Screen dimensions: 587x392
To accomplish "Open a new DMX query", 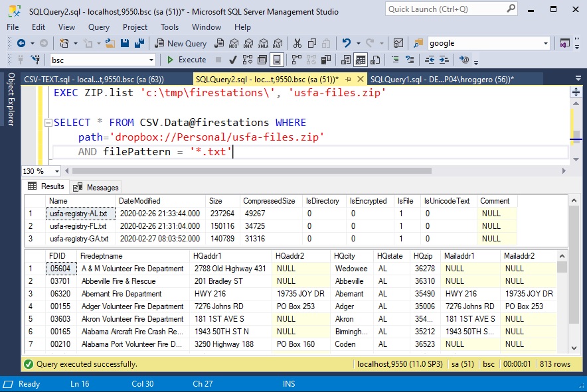I will [248, 43].
